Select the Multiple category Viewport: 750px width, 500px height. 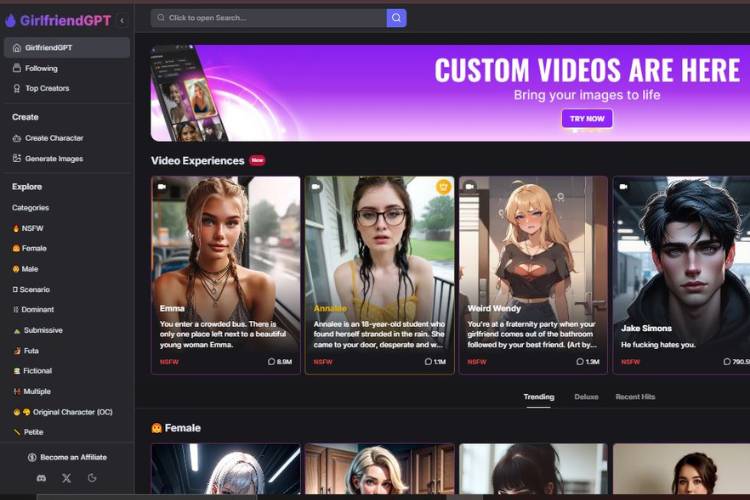pos(32,391)
